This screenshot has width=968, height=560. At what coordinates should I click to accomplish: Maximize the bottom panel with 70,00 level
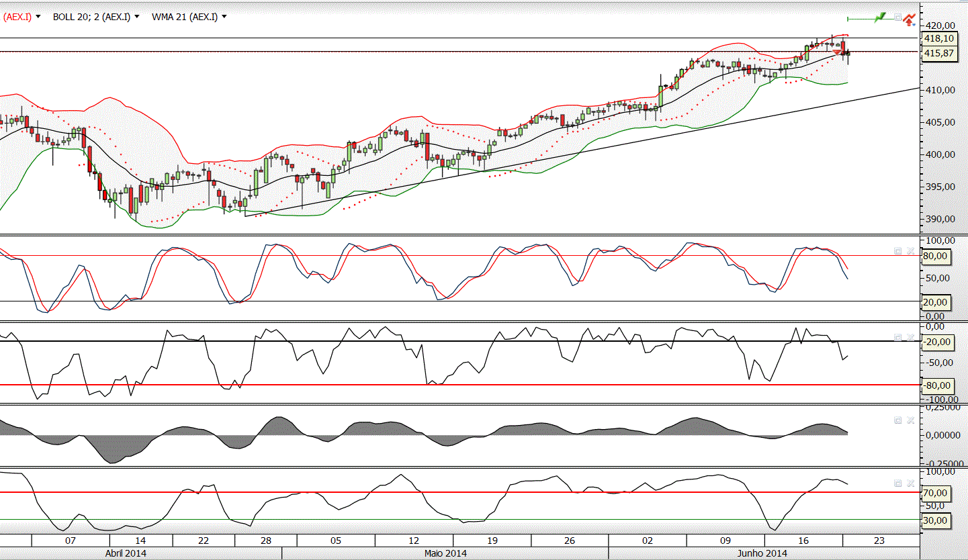click(897, 483)
